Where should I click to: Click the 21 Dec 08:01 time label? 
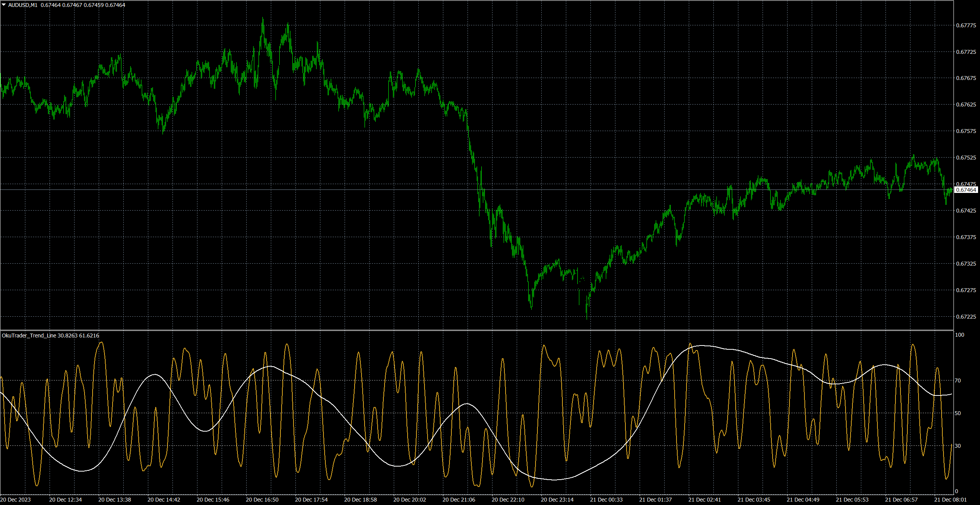coord(950,500)
